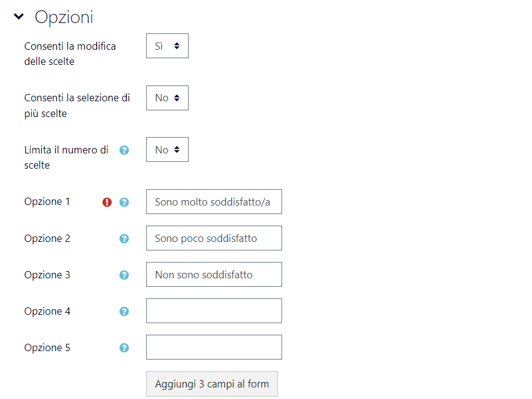532x399 pixels.
Task: Focus the Sono poco soddisfatto field
Action: (x=214, y=238)
